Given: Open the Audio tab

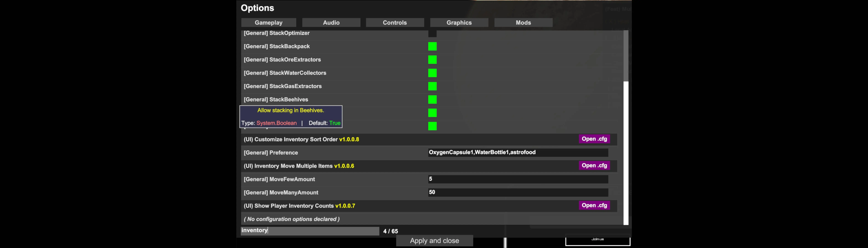Looking at the screenshot, I should pos(331,23).
